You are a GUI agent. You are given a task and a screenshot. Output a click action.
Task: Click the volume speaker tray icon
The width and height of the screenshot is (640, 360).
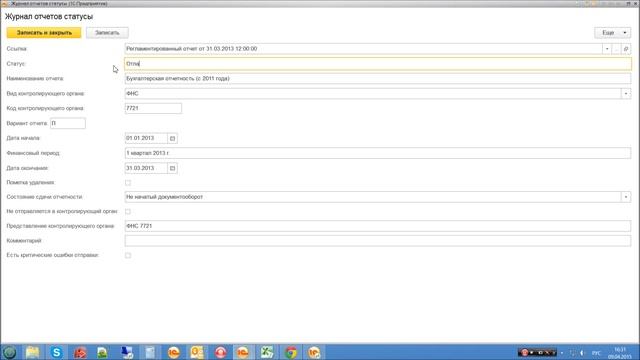pyautogui.click(x=582, y=353)
